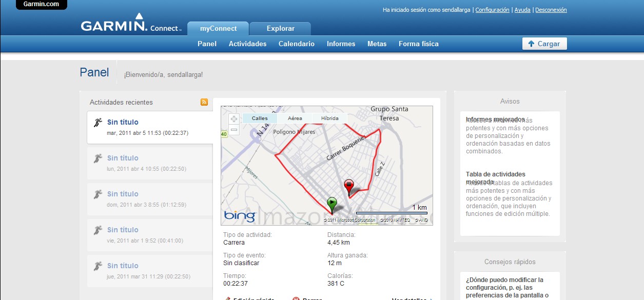This screenshot has width=644, height=300.
Task: Click the 'Actividades recientes' header
Action: click(x=121, y=103)
